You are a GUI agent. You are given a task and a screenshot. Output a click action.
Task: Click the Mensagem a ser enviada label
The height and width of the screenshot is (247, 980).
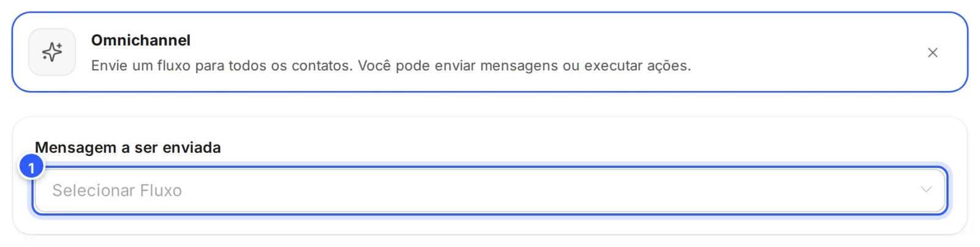click(127, 147)
